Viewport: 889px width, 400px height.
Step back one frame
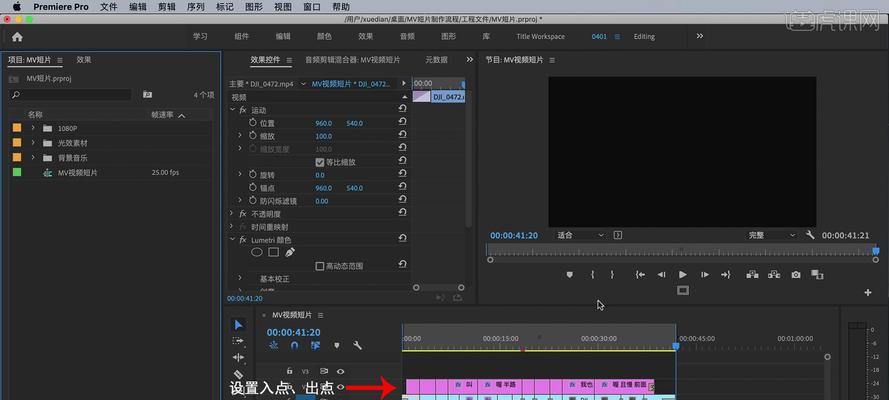coord(661,275)
